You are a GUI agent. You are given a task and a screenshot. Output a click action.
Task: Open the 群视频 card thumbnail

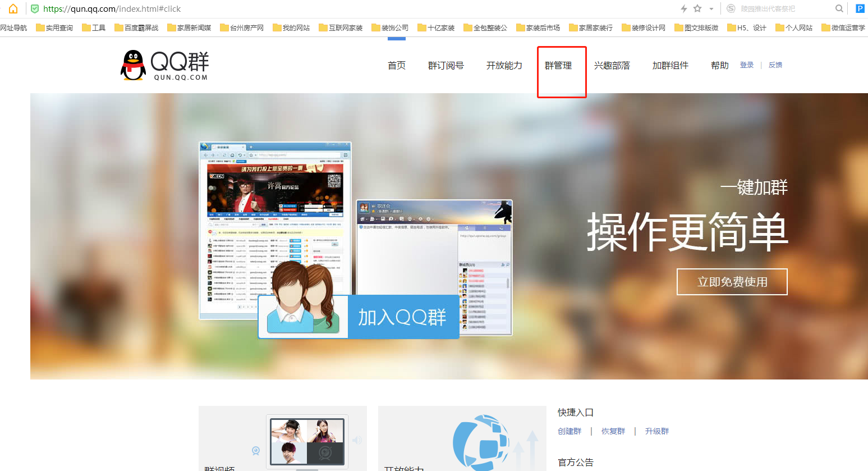tap(283, 438)
